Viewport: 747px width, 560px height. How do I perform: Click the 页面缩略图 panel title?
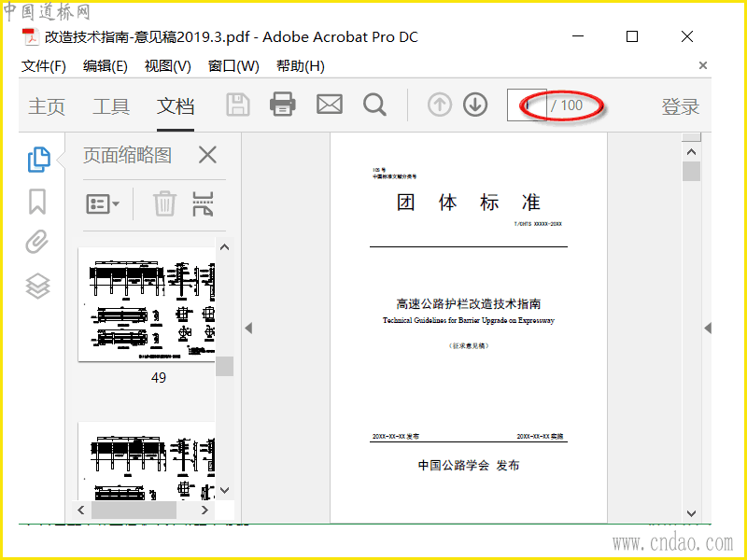pyautogui.click(x=127, y=155)
